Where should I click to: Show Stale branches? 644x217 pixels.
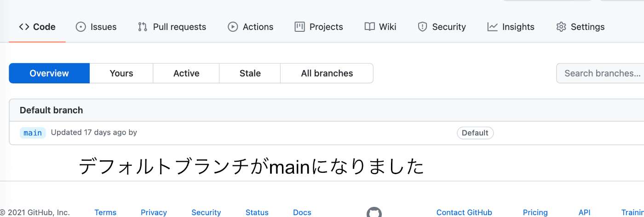coord(250,73)
